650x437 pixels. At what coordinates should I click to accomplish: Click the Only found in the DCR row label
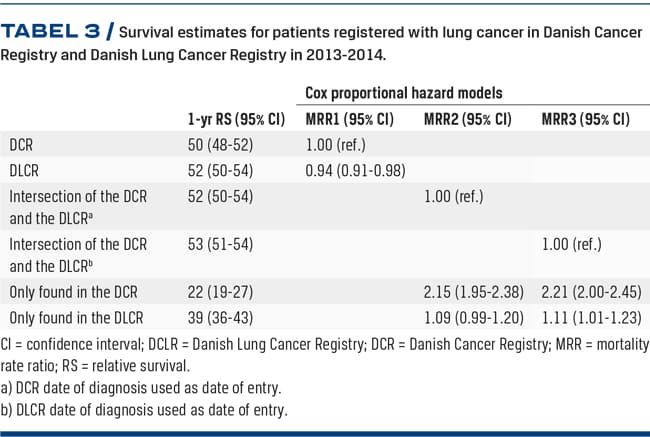pyautogui.click(x=72, y=292)
